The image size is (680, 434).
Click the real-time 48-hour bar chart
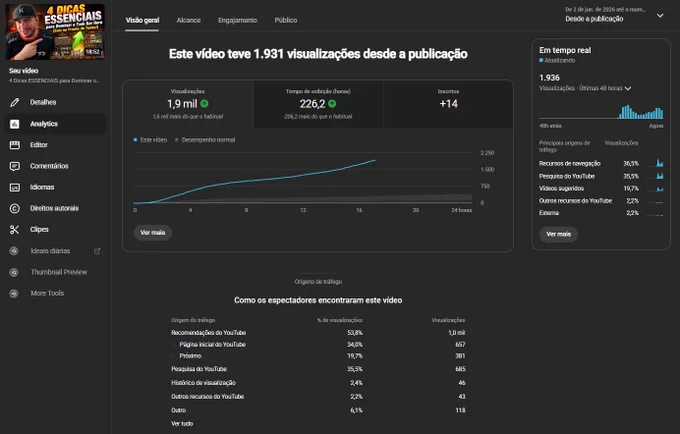pyautogui.click(x=601, y=111)
